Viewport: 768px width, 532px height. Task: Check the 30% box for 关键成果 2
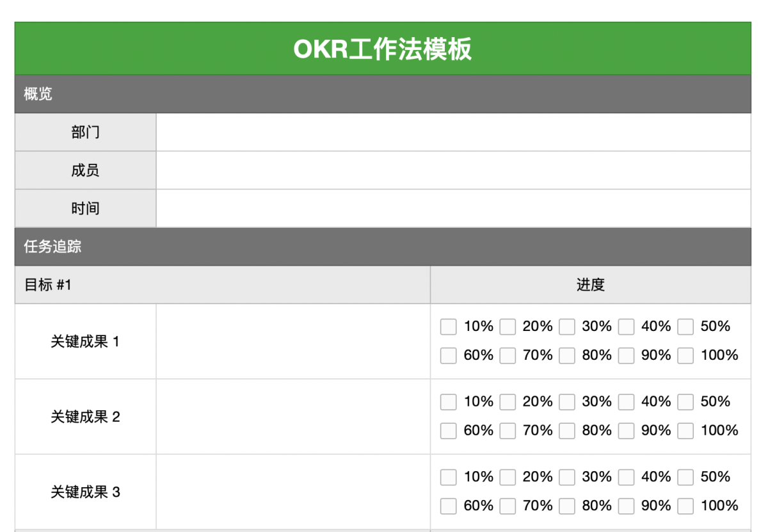coord(567,402)
